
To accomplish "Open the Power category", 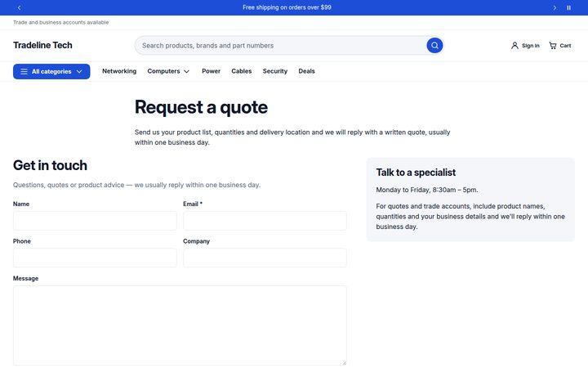I will click(212, 71).
